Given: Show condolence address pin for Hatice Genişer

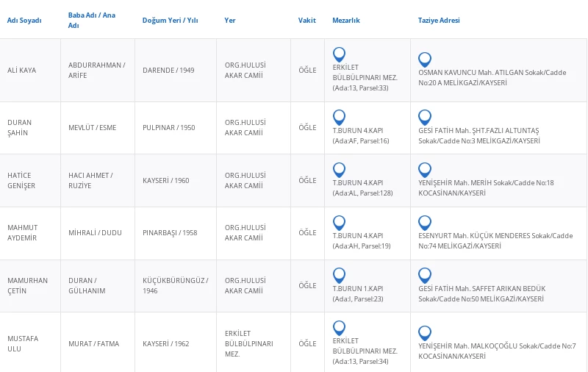Looking at the screenshot, I should pyautogui.click(x=424, y=170).
